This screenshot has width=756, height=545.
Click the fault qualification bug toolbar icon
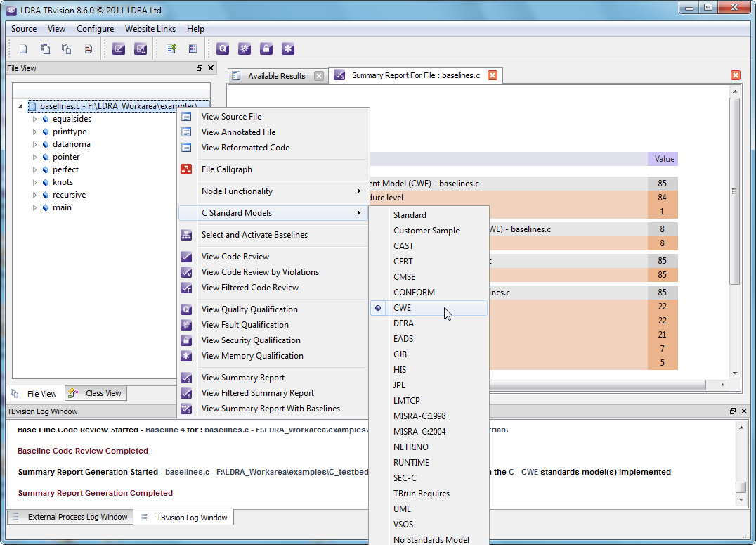coord(244,49)
